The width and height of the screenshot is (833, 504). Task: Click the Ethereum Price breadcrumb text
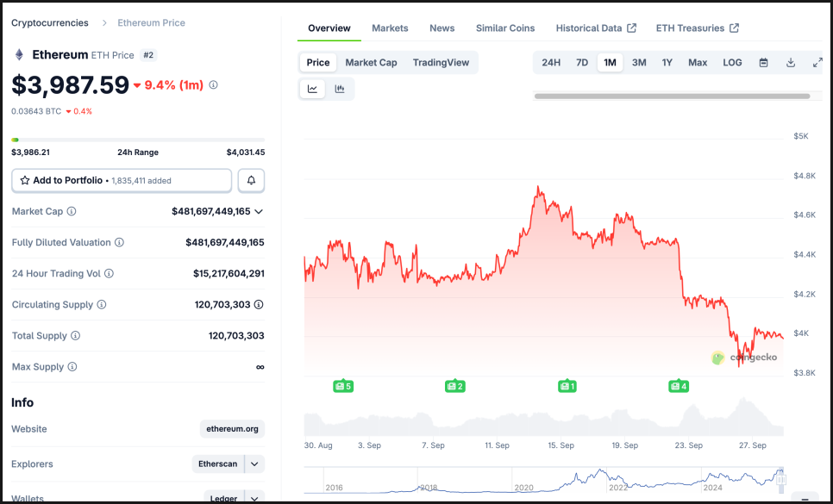click(152, 22)
